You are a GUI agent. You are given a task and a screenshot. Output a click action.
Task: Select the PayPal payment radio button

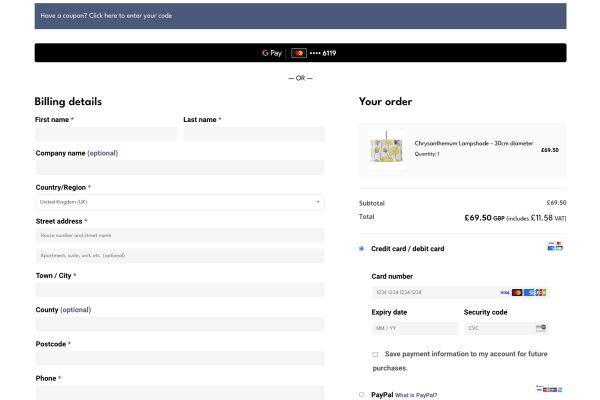point(362,395)
